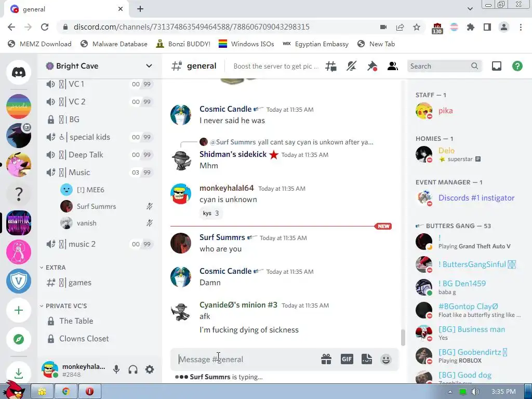Open the emoji picker icon
The width and height of the screenshot is (532, 399).
tap(386, 359)
